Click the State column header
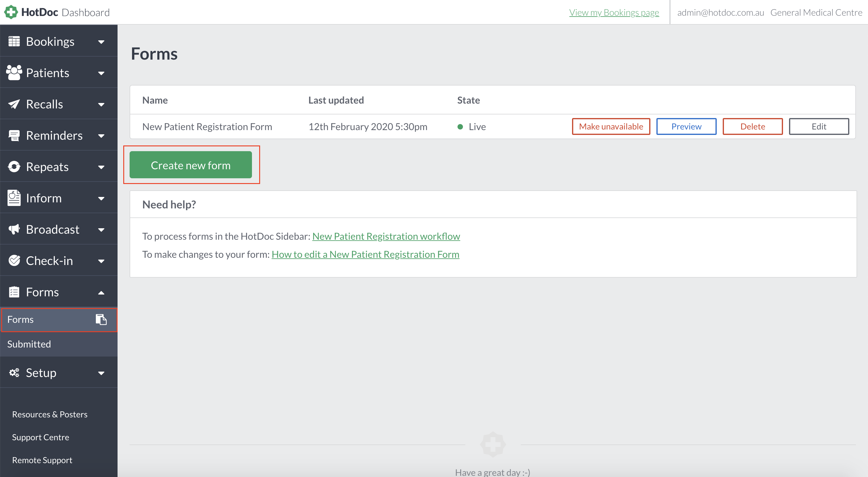The width and height of the screenshot is (868, 477). click(468, 100)
